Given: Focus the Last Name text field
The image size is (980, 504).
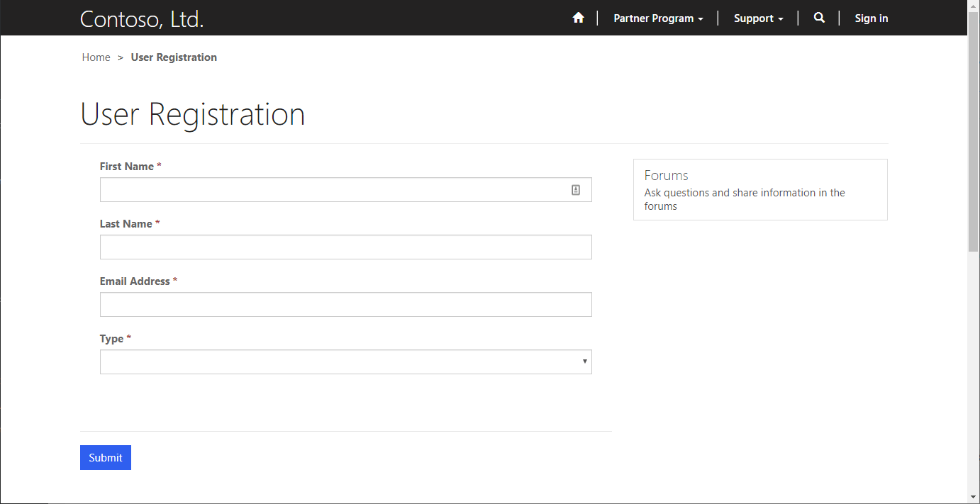Looking at the screenshot, I should tap(346, 247).
